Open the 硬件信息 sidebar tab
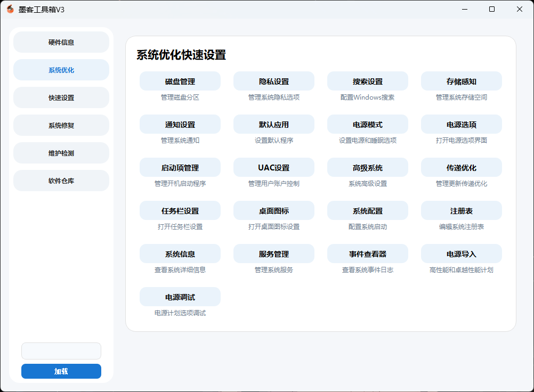Viewport: 534px width, 392px height. pos(61,42)
